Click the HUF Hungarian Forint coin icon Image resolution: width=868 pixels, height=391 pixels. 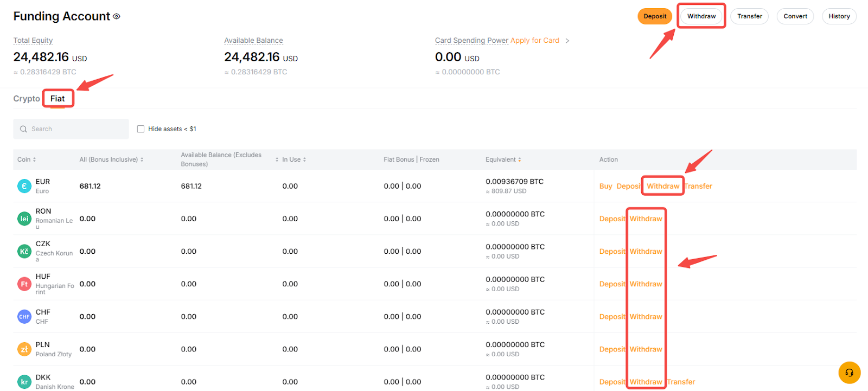click(x=24, y=284)
